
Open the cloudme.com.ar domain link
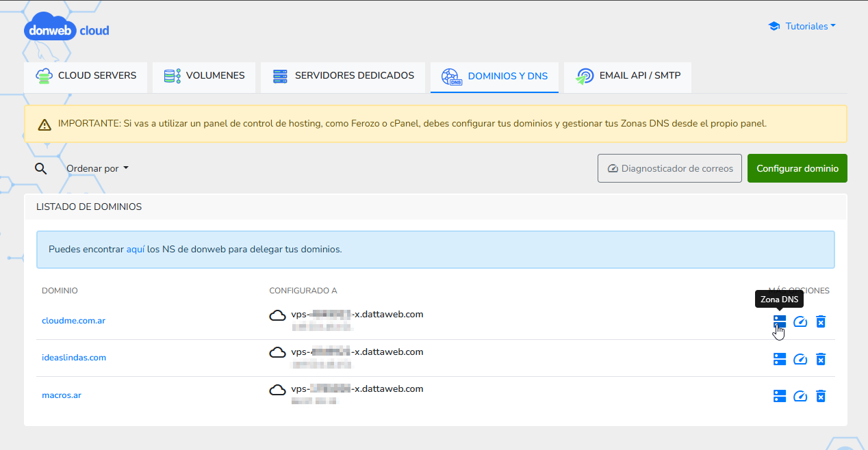tap(73, 321)
